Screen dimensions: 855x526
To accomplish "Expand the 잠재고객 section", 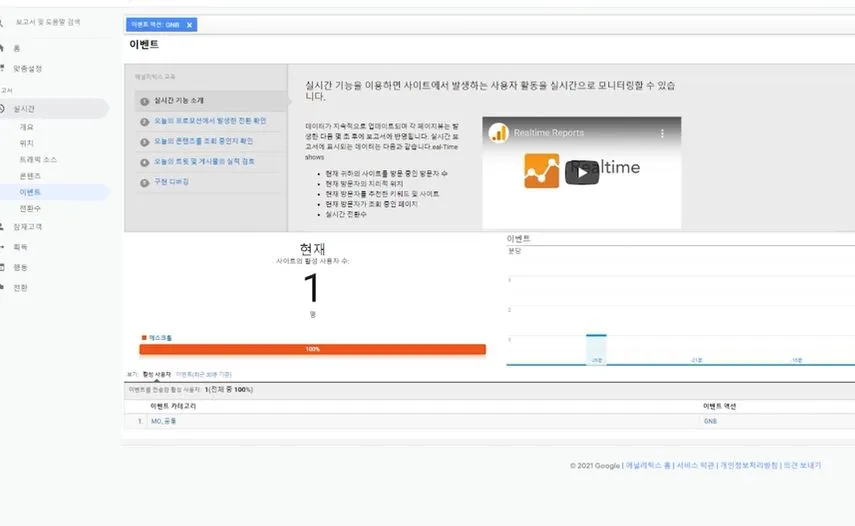I will tap(28, 227).
